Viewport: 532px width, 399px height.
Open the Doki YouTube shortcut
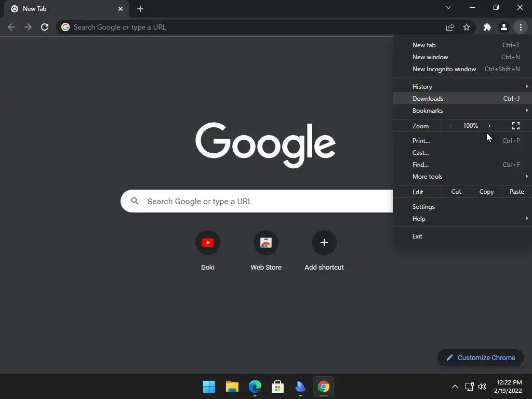(208, 250)
